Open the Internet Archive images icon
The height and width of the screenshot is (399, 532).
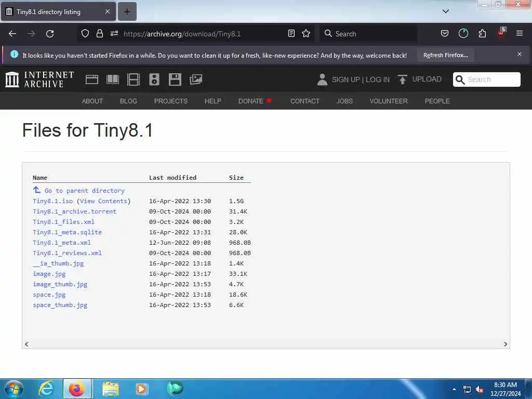[x=196, y=79]
